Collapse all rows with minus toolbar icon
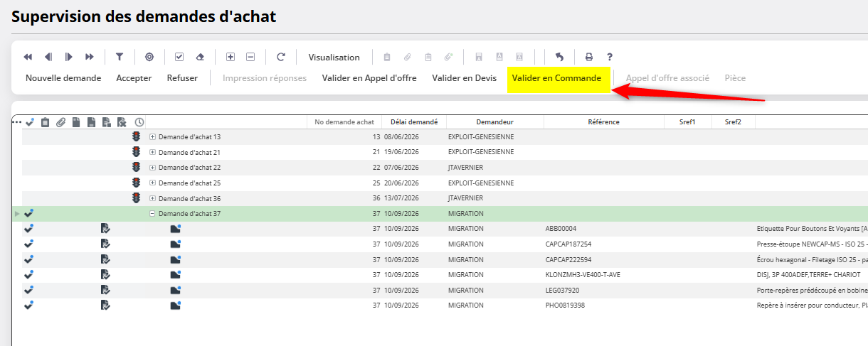The image size is (868, 346). point(250,57)
